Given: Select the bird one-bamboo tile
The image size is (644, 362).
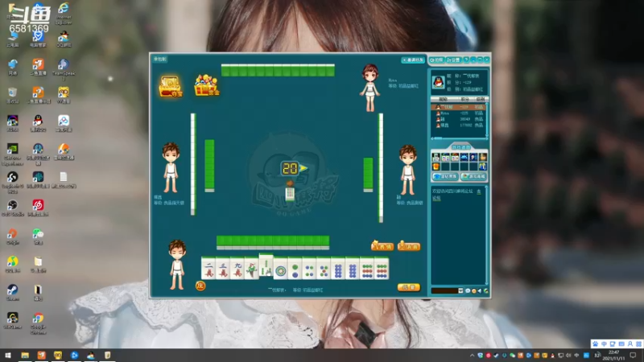Looking at the screenshot, I should tap(251, 268).
